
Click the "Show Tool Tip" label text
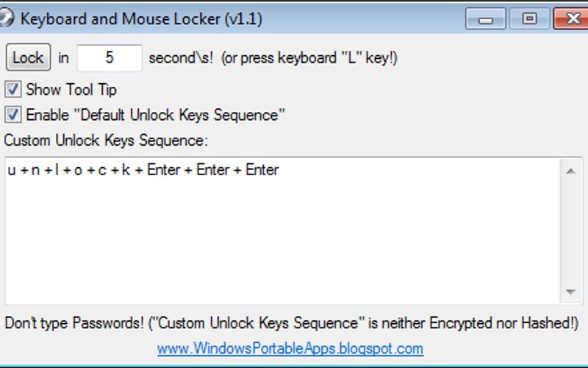click(71, 90)
